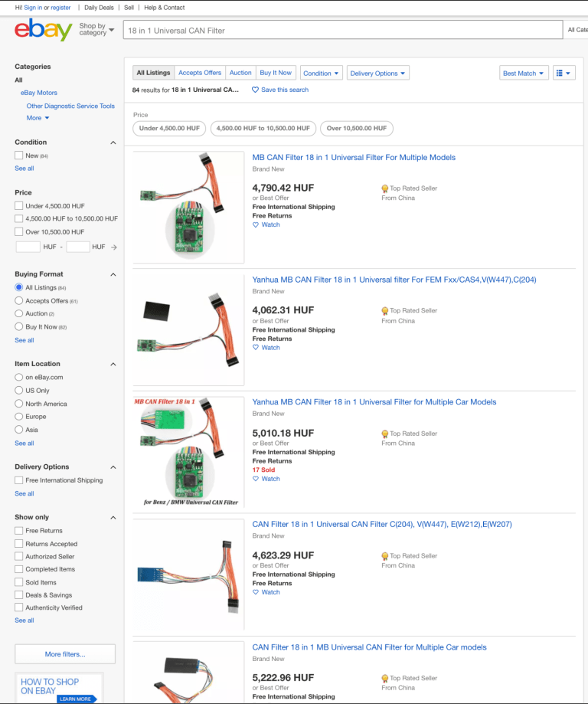Screen dimensions: 588x704
Task: Click the heart icon beside Save this search
Action: pos(256,90)
